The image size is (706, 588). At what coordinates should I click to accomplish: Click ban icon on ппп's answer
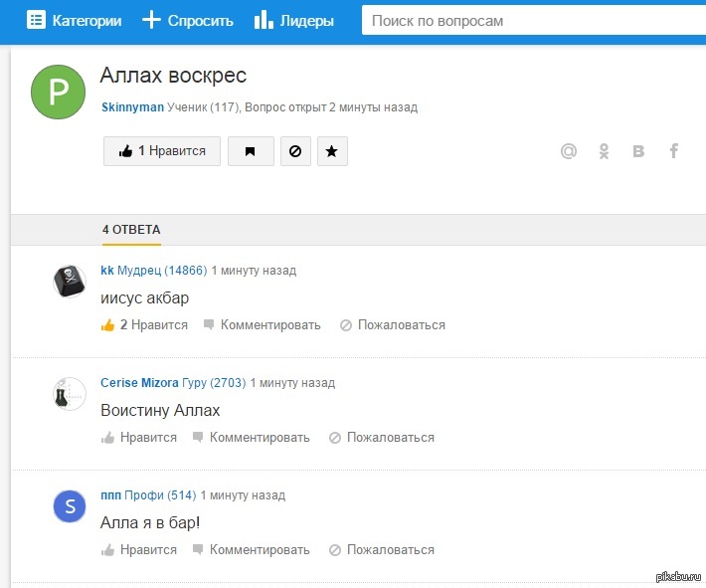pyautogui.click(x=335, y=550)
